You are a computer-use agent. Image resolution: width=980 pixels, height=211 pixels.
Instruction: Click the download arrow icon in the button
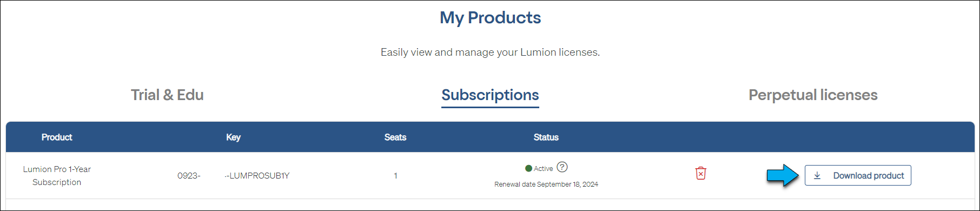click(817, 176)
